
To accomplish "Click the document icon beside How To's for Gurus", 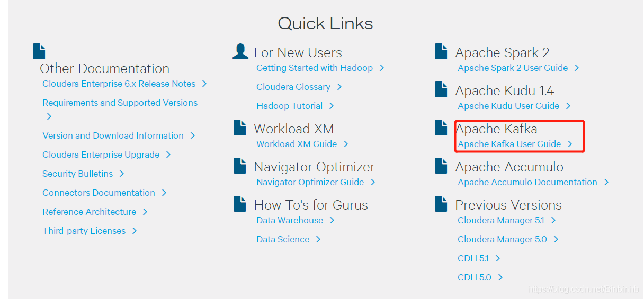I will click(x=240, y=204).
